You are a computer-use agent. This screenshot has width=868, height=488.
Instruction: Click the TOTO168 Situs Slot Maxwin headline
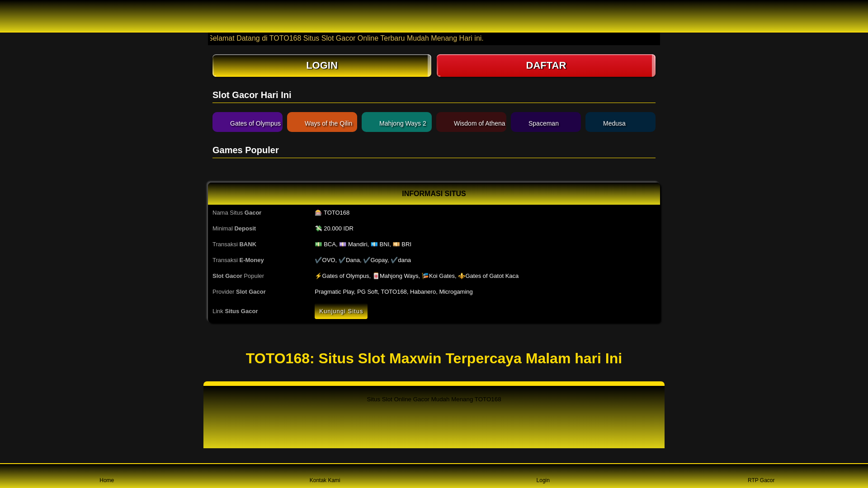434,358
